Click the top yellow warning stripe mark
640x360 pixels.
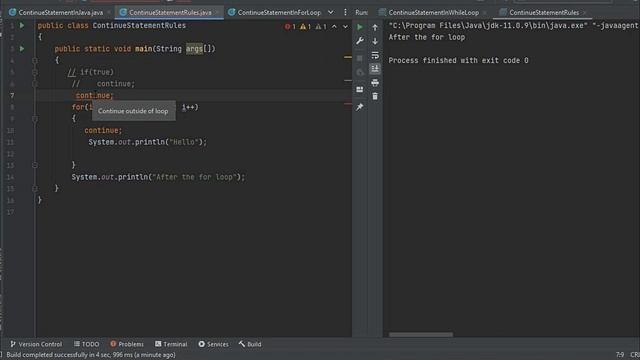(x=348, y=57)
